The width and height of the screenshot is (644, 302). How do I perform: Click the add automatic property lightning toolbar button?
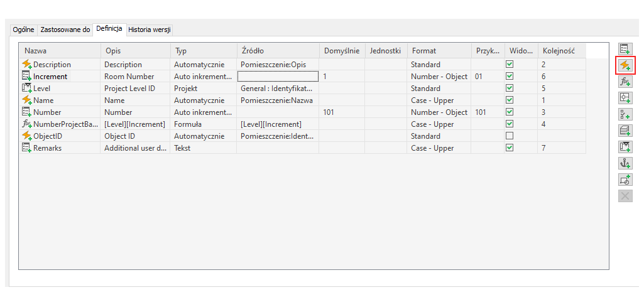(x=625, y=65)
